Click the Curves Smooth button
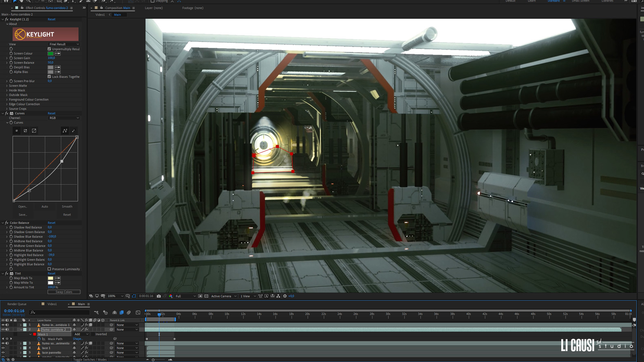 67,206
